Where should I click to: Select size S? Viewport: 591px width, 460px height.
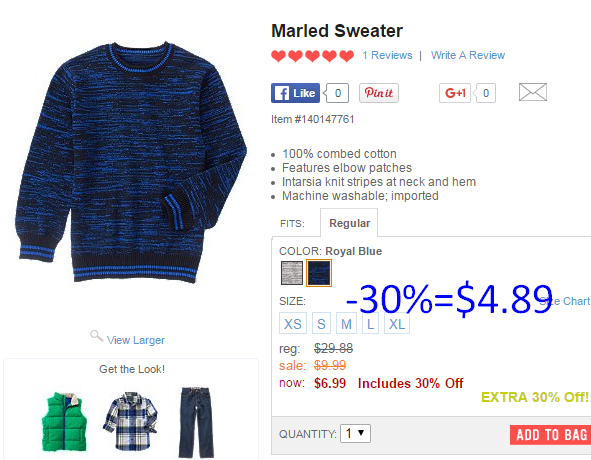321,324
